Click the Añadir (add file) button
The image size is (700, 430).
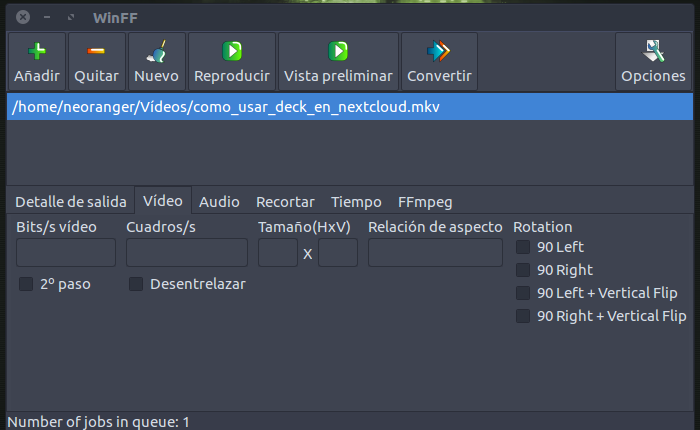[37, 62]
